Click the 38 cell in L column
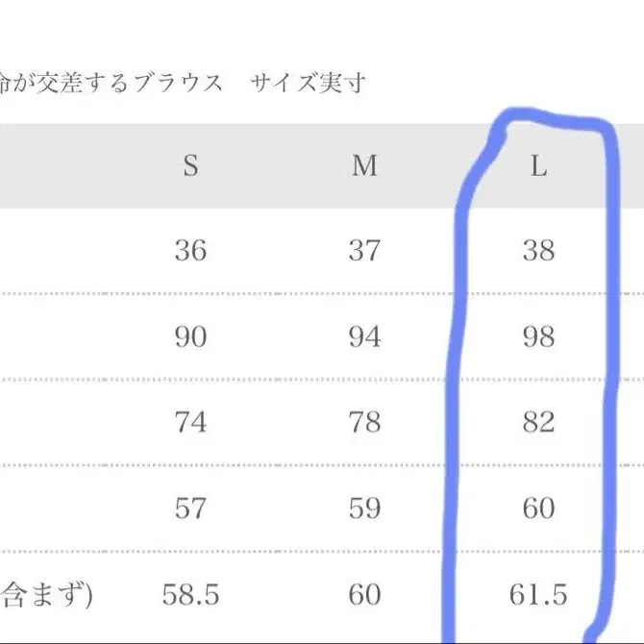Screen dimensions: 644x644 538,251
